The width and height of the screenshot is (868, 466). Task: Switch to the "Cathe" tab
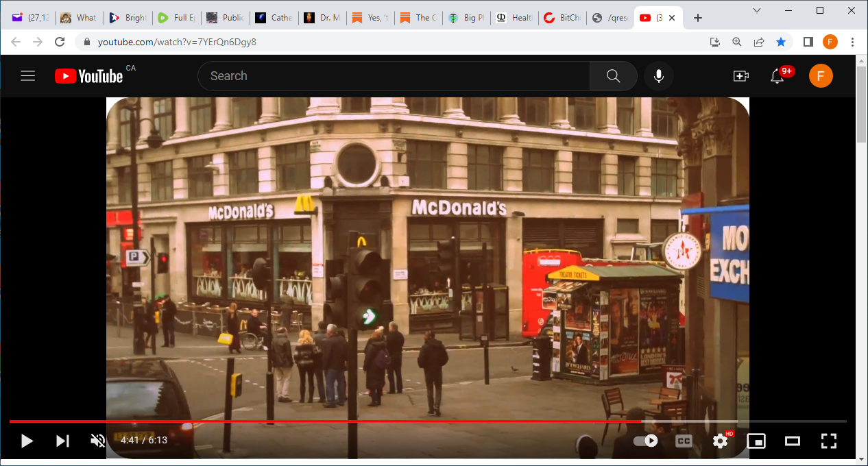tap(274, 18)
